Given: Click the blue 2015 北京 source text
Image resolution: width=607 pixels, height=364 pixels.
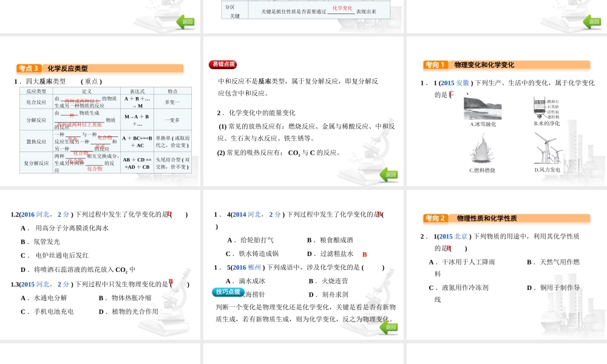Looking at the screenshot, I should click(453, 237).
